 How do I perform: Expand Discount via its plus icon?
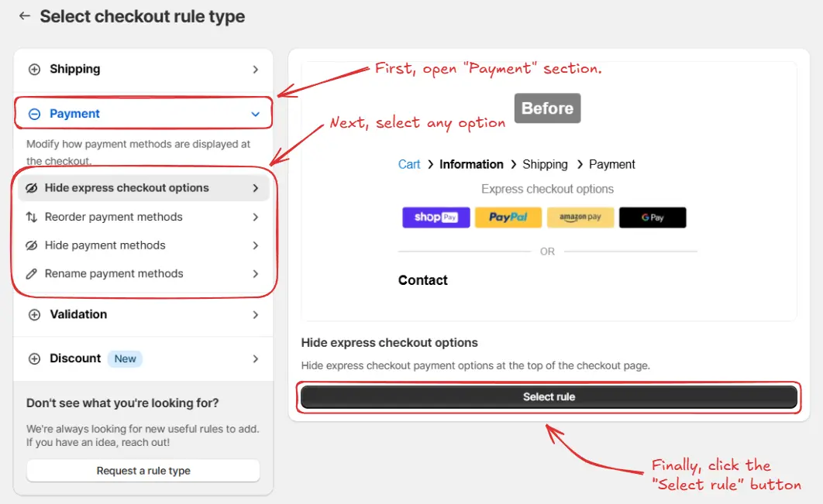[x=33, y=358]
